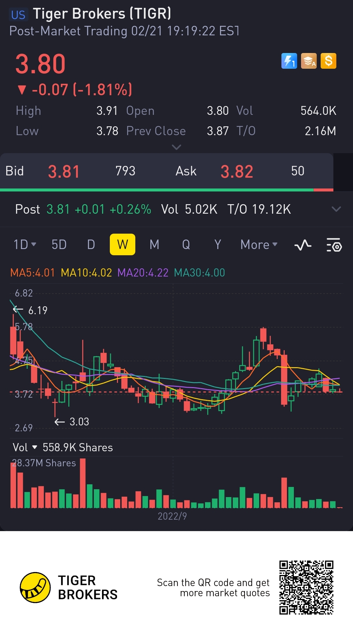353x644 pixels.
Task: Tap the Low 3.78 value
Action: 107,131
